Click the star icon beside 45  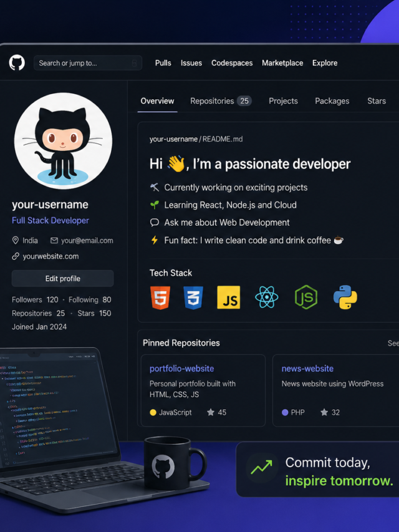tap(211, 412)
